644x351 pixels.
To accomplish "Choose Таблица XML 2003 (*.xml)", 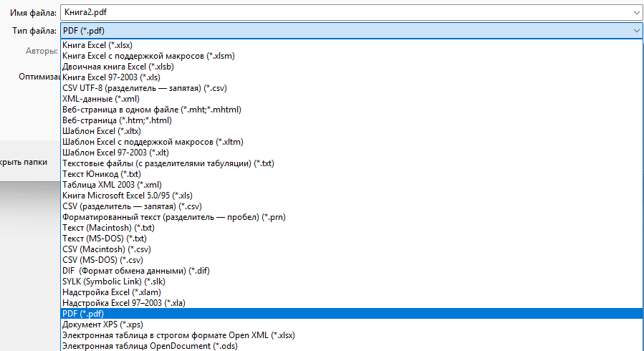I will (x=352, y=185).
